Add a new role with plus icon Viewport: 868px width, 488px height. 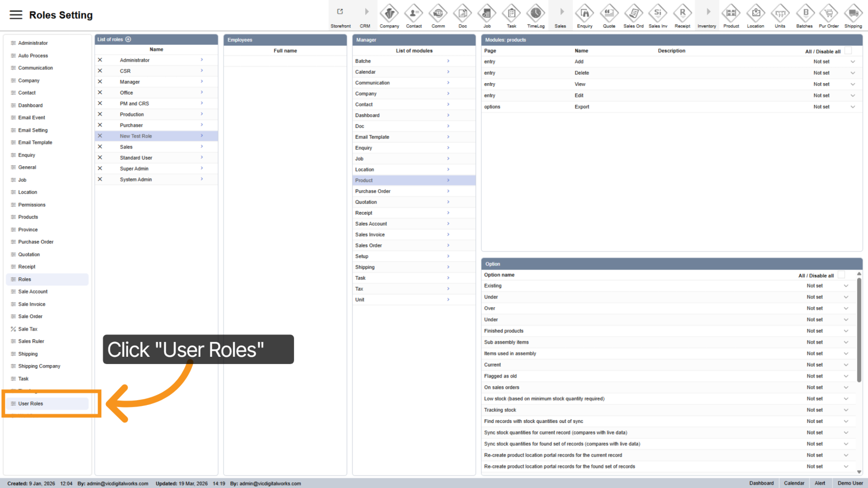pos(128,39)
